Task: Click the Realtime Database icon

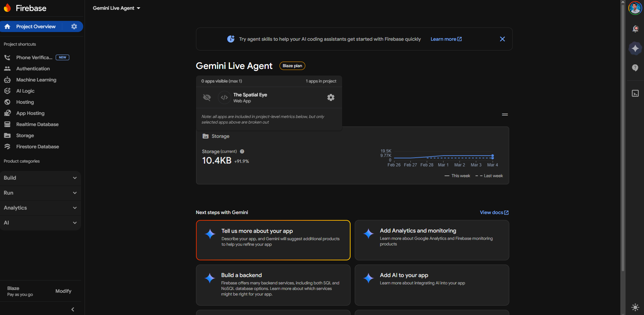Action: pos(7,124)
